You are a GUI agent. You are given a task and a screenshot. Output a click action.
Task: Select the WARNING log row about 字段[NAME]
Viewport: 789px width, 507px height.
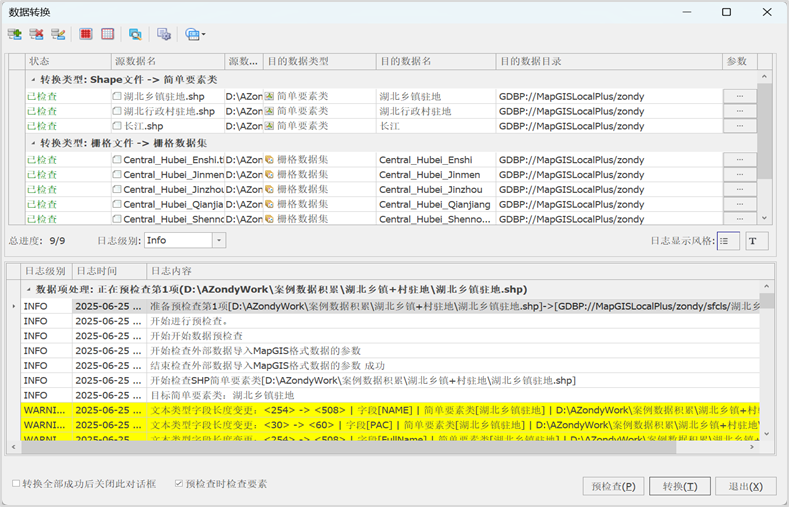(390, 410)
